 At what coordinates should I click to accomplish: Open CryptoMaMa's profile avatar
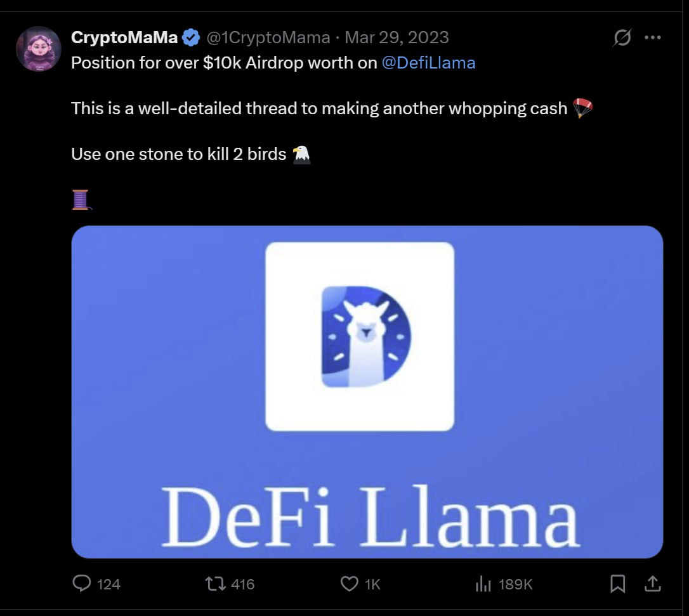pos(38,49)
